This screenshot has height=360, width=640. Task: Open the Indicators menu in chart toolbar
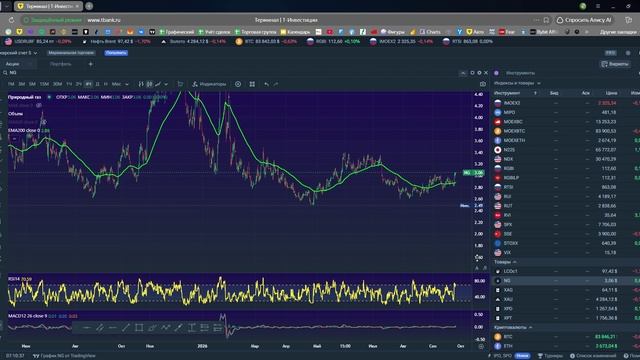click(209, 84)
